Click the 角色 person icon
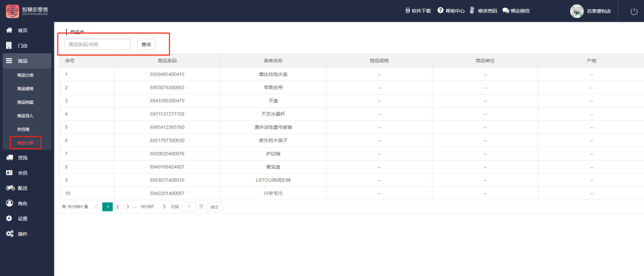Image resolution: width=644 pixels, height=276 pixels. [9, 203]
